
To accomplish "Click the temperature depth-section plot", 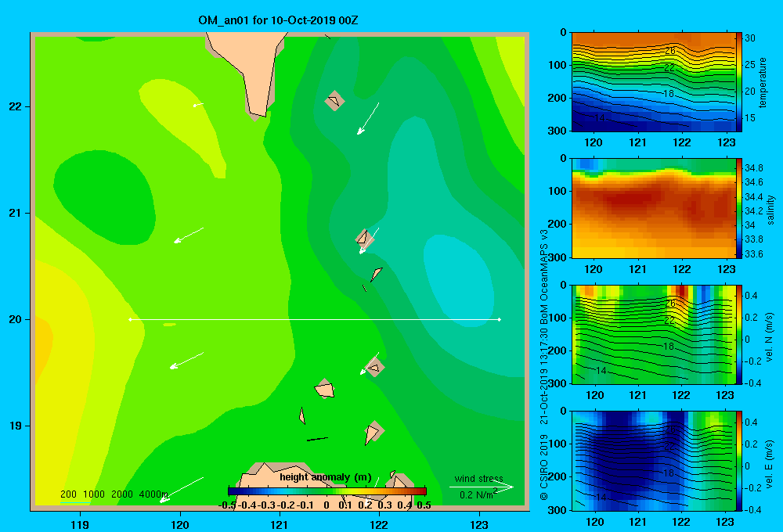I will point(653,82).
